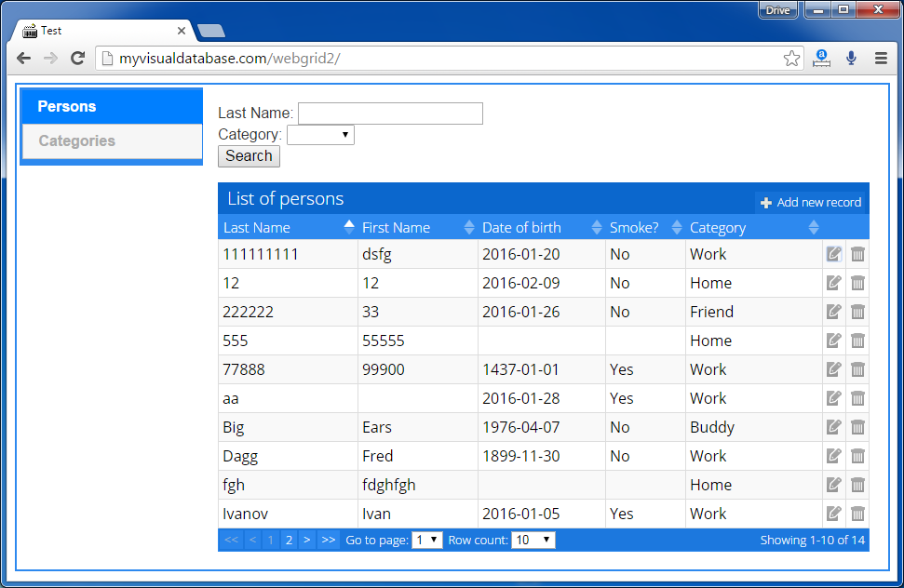Delete the Big Ears record
Viewport: 904px width, 588px height.
857,427
